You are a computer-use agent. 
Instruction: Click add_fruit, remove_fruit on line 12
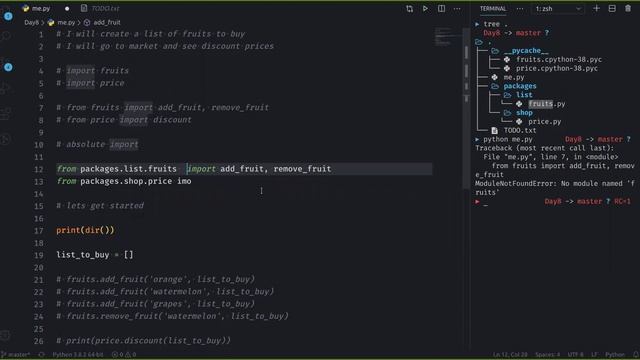coord(276,169)
